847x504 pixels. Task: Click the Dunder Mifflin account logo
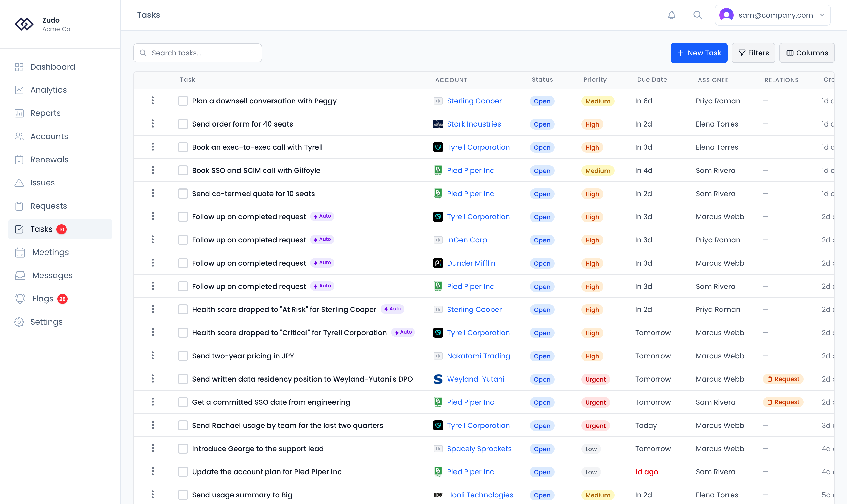(x=438, y=263)
